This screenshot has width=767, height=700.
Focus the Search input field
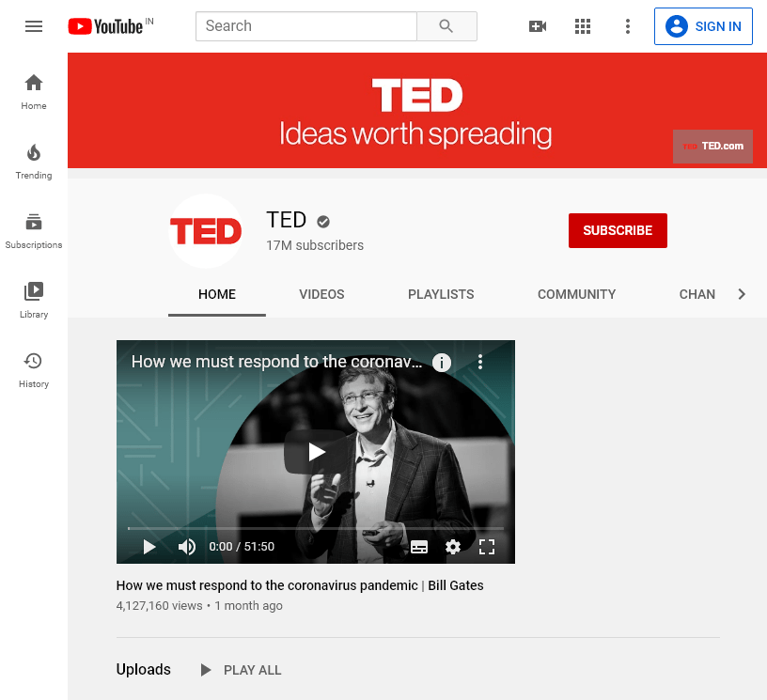[306, 26]
